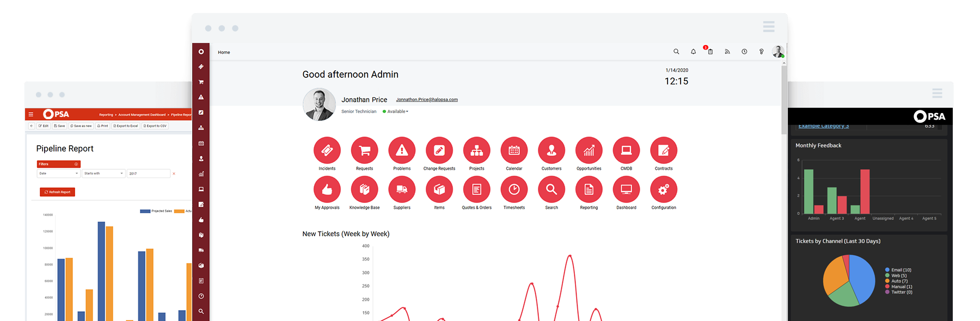Click the warning triangle in the red sidebar
Screen dimensions: 980x321
pos(201,97)
